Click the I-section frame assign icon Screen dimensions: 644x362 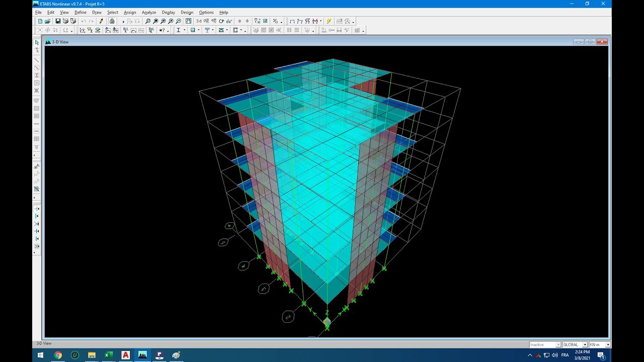(178, 30)
